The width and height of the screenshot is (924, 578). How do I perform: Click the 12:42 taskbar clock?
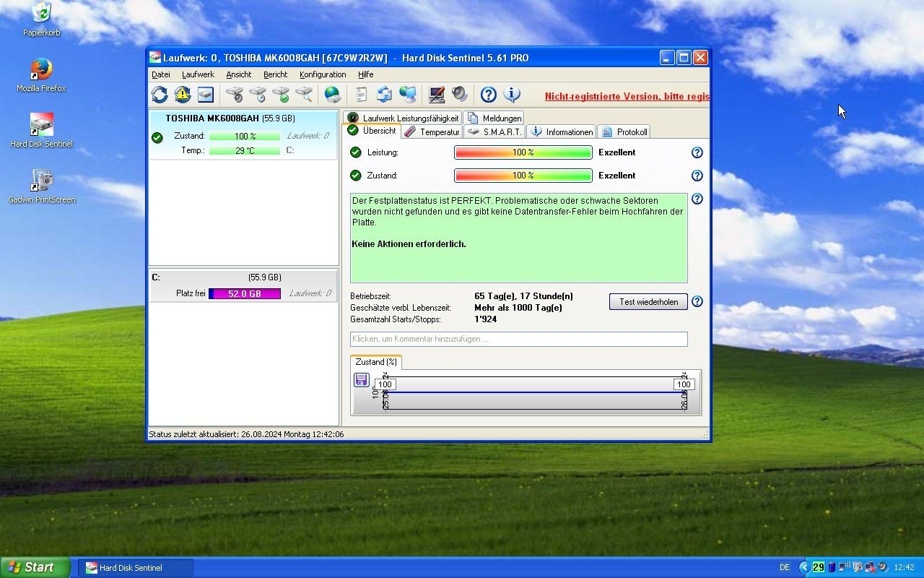click(904, 567)
